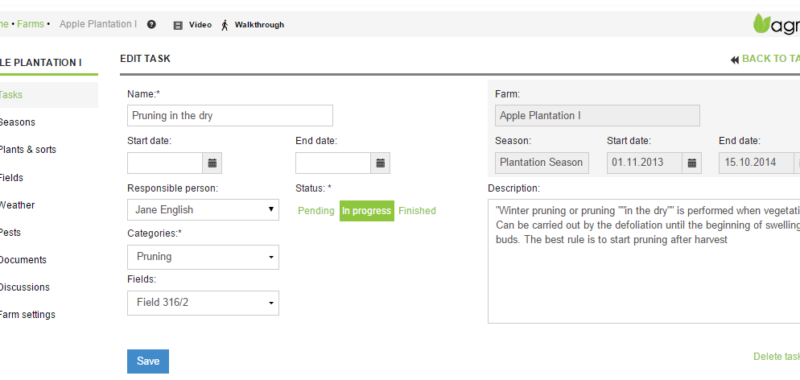Start the Walkthrough walking-person icon
800x380 pixels.
(224, 25)
